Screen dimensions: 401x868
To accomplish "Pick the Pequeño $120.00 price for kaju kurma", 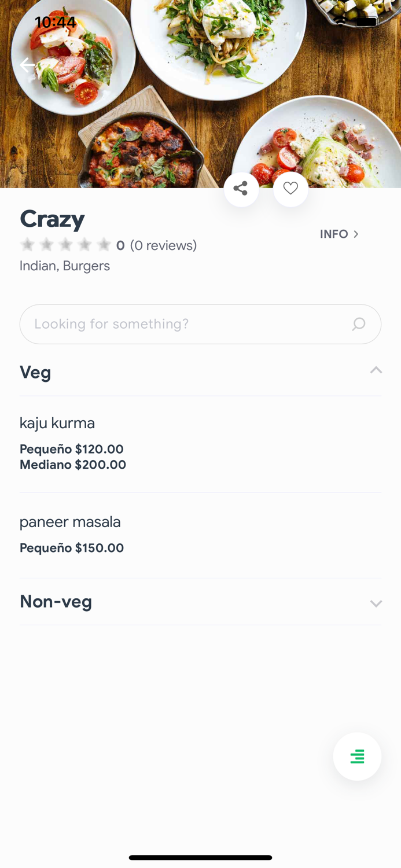I will [x=71, y=449].
